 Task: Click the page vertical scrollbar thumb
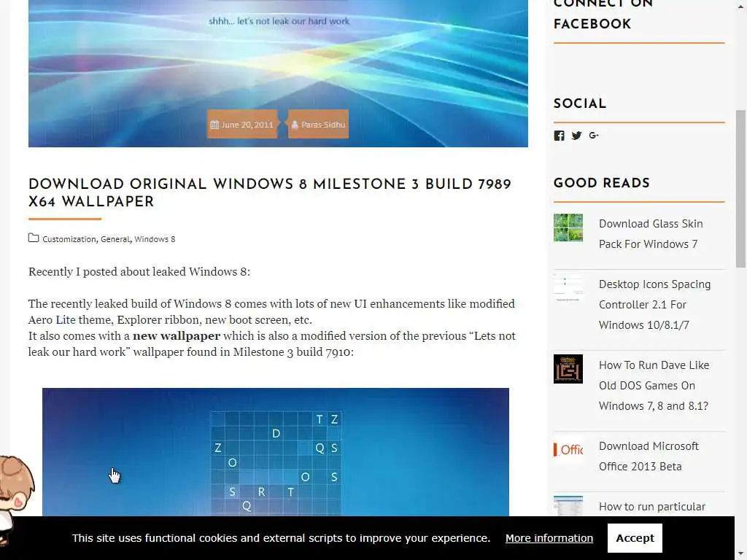740,189
